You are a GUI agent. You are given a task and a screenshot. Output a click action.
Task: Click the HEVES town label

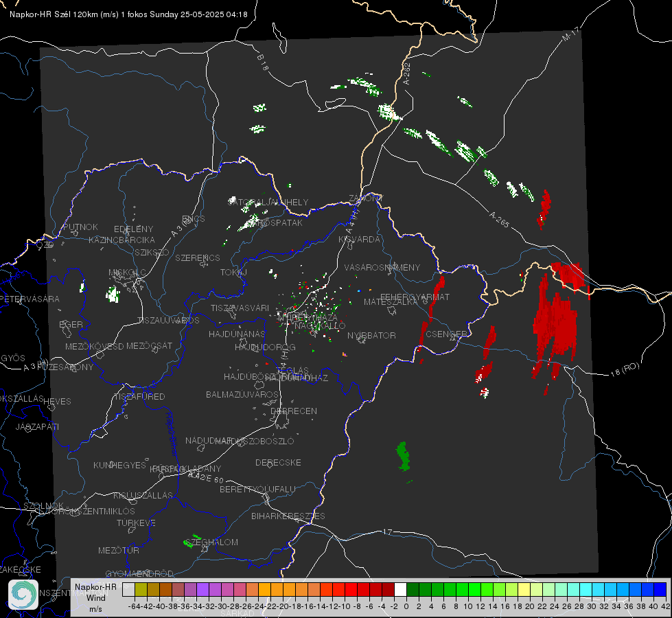click(57, 402)
